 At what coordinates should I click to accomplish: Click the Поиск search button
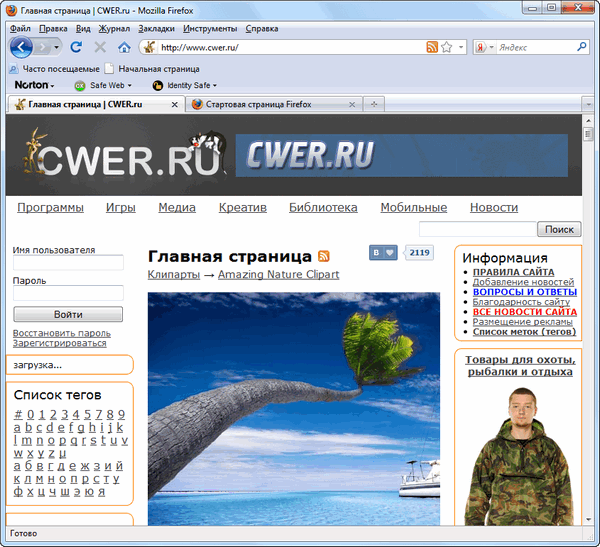click(561, 229)
